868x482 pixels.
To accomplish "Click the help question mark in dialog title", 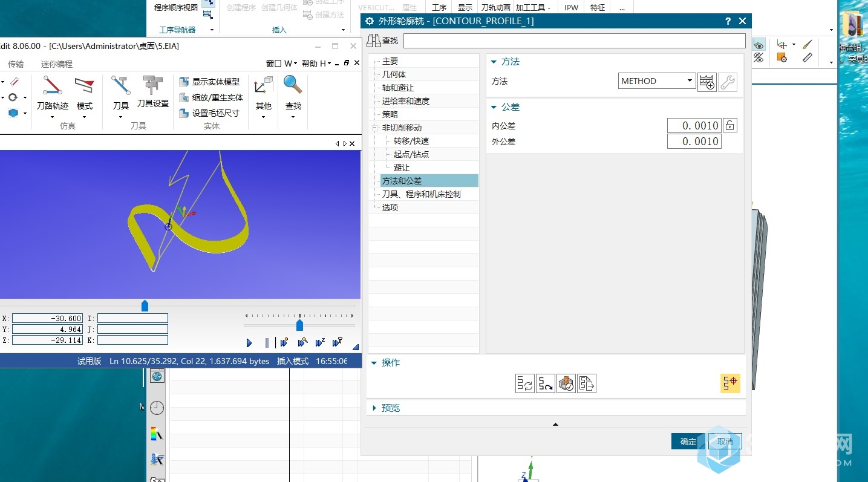I will (728, 21).
